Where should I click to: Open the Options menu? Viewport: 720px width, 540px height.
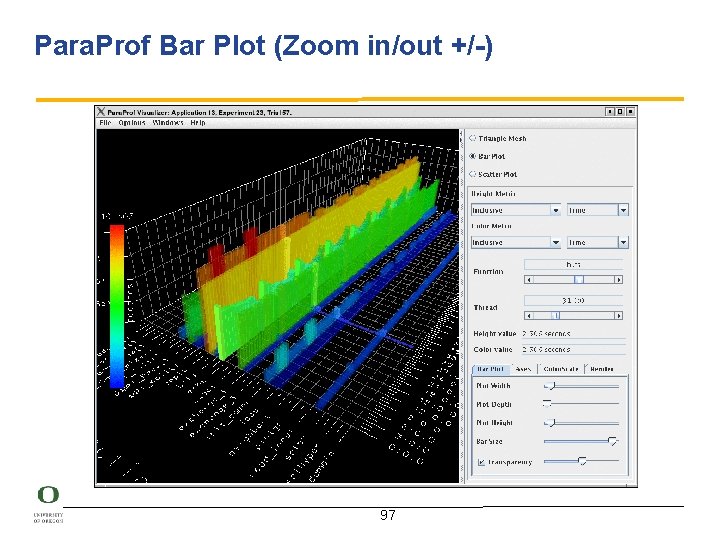click(132, 123)
